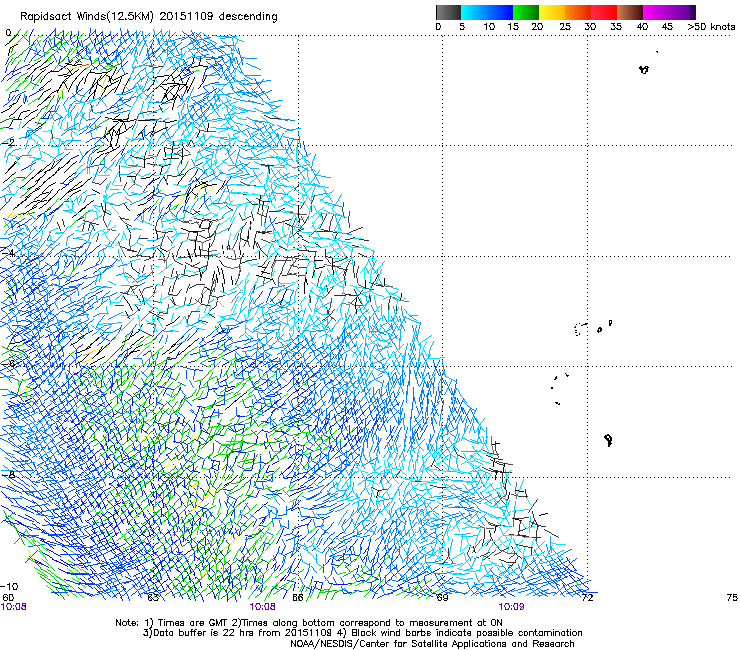Pick the green 15-20 knots legend swatch
The width and height of the screenshot is (740, 650).
(x=526, y=12)
